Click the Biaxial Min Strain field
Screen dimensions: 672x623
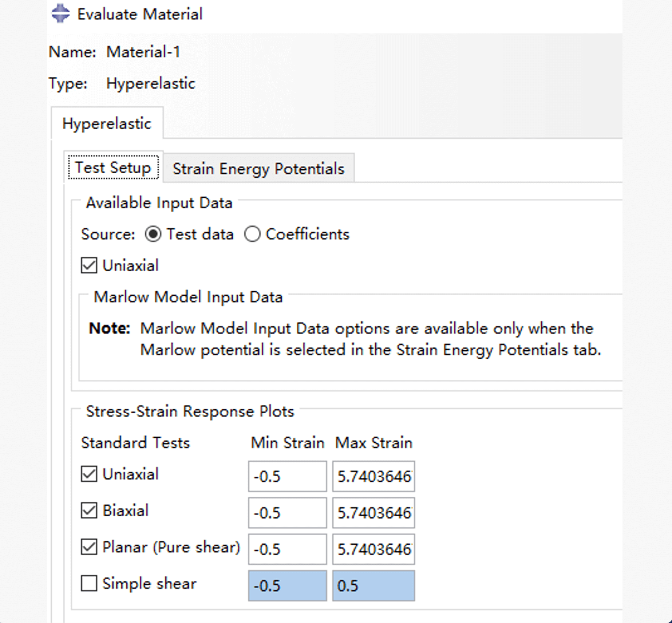[287, 513]
